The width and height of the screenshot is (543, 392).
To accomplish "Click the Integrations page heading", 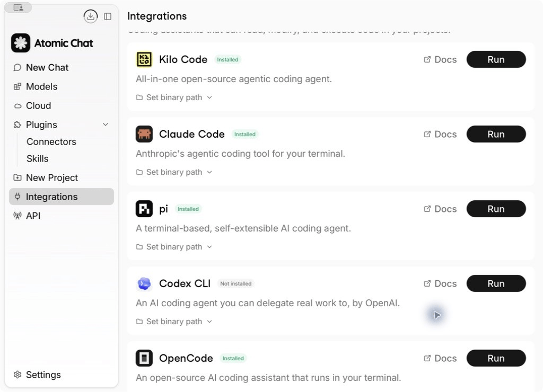I will click(x=157, y=16).
